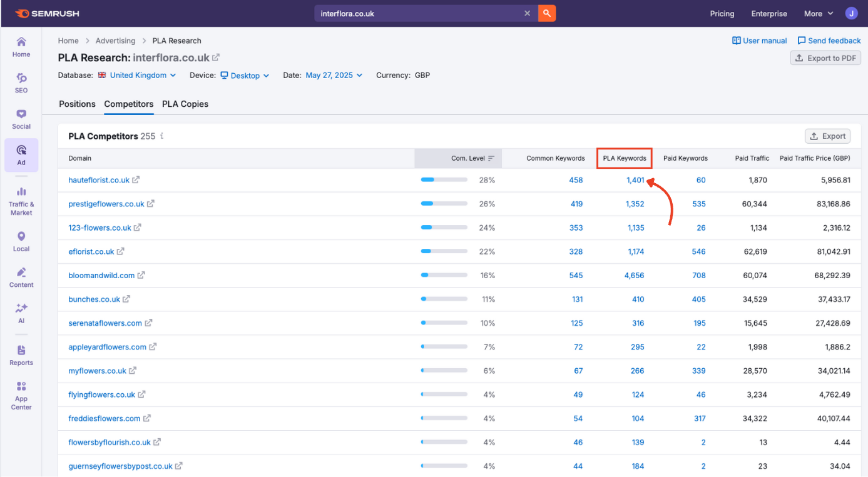Image resolution: width=868 pixels, height=477 pixels.
Task: Open external link icon beside hauteflorist.co.uk
Action: [136, 180]
